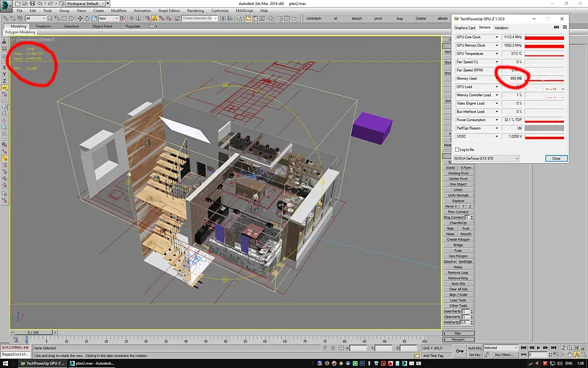Click the GPU-Z screenshot camera icon
Screen dimensions: 588x368
point(557,27)
